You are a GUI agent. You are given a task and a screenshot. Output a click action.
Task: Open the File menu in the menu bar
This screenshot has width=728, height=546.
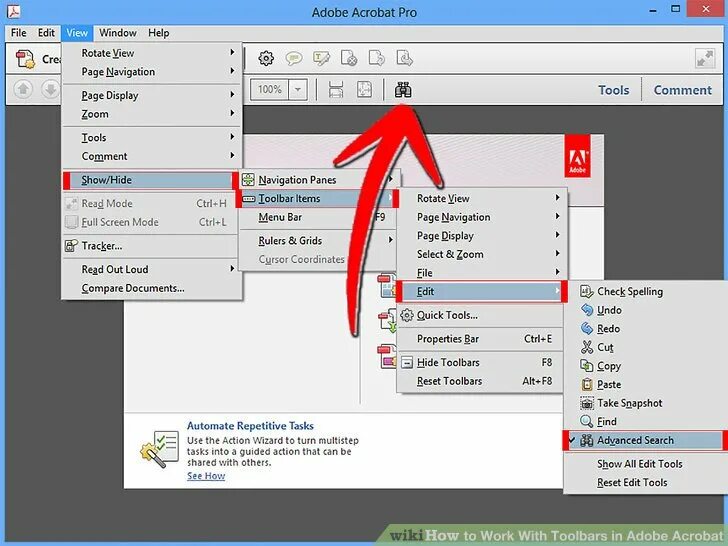point(19,33)
